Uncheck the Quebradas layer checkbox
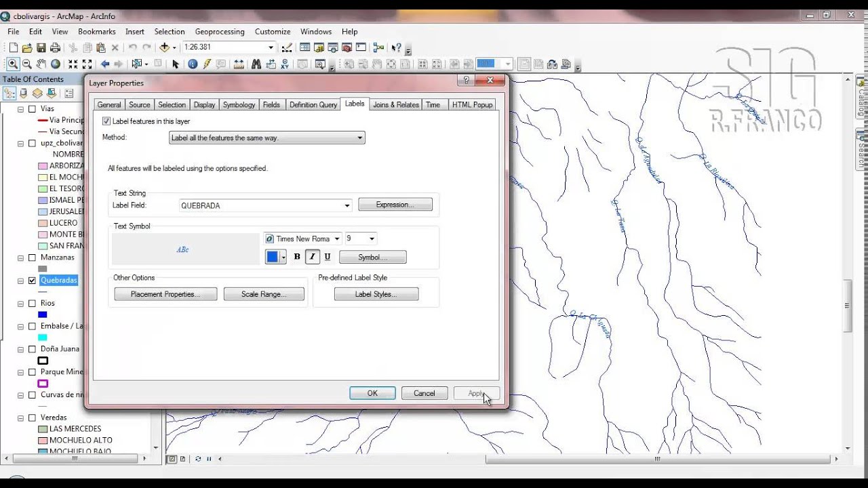The width and height of the screenshot is (868, 488). 32,280
